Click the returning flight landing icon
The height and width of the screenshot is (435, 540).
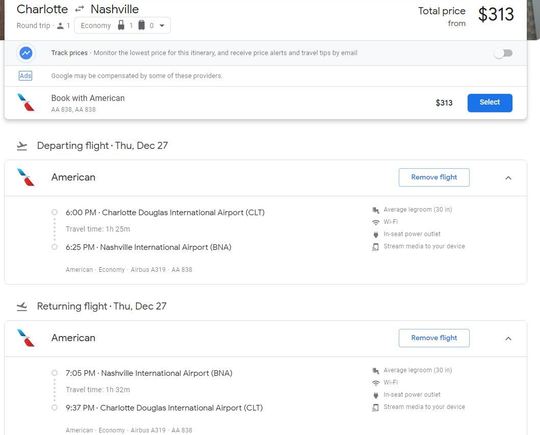pyautogui.click(x=22, y=306)
